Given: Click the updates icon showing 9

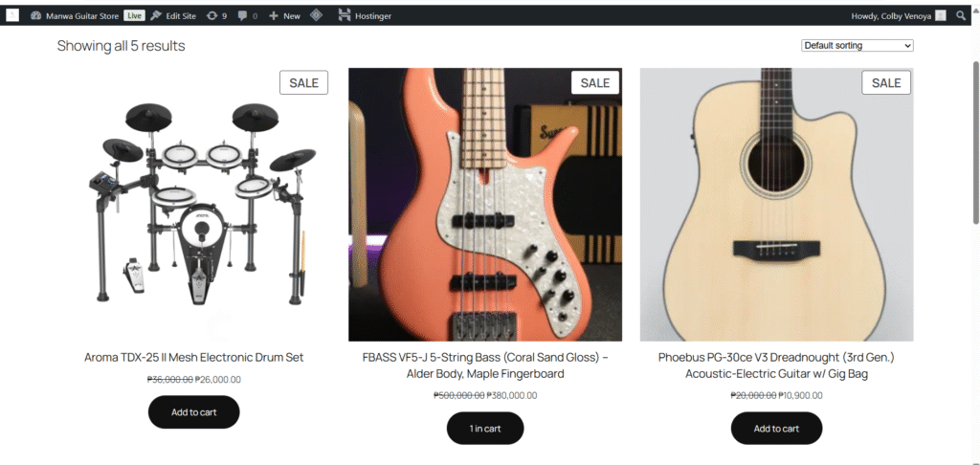Looking at the screenshot, I should [x=212, y=15].
